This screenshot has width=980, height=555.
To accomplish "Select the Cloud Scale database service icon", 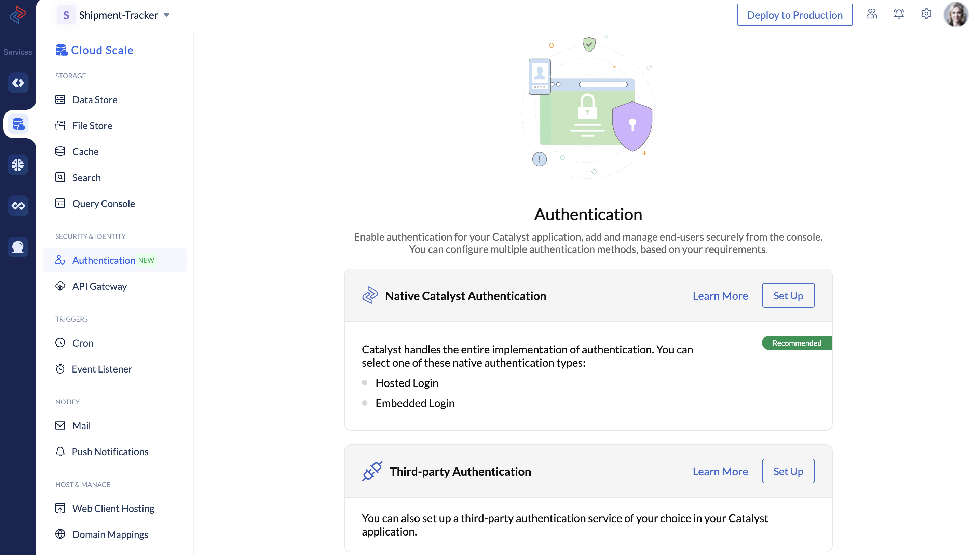I will (18, 124).
